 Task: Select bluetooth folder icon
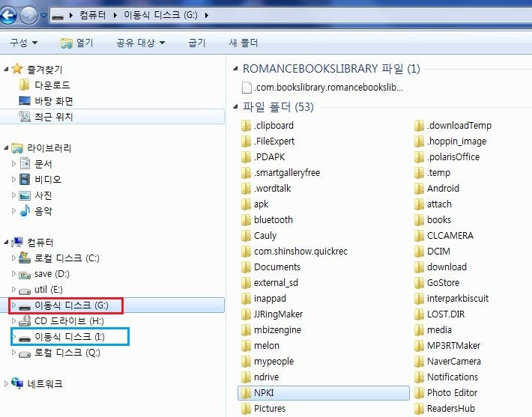246,219
